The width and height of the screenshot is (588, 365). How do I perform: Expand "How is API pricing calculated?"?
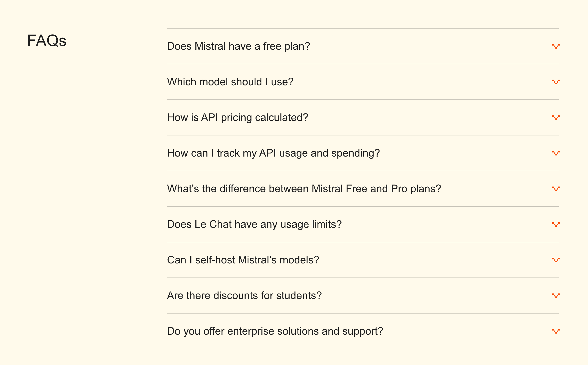(237, 118)
